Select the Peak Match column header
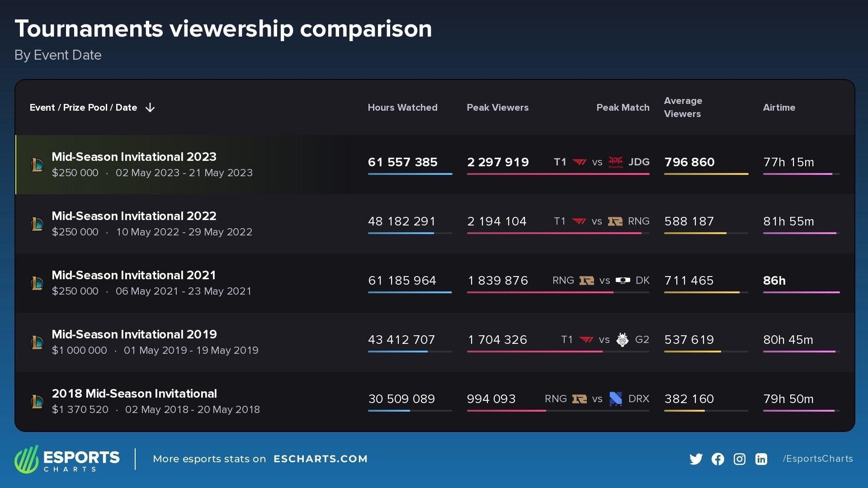 (x=623, y=108)
